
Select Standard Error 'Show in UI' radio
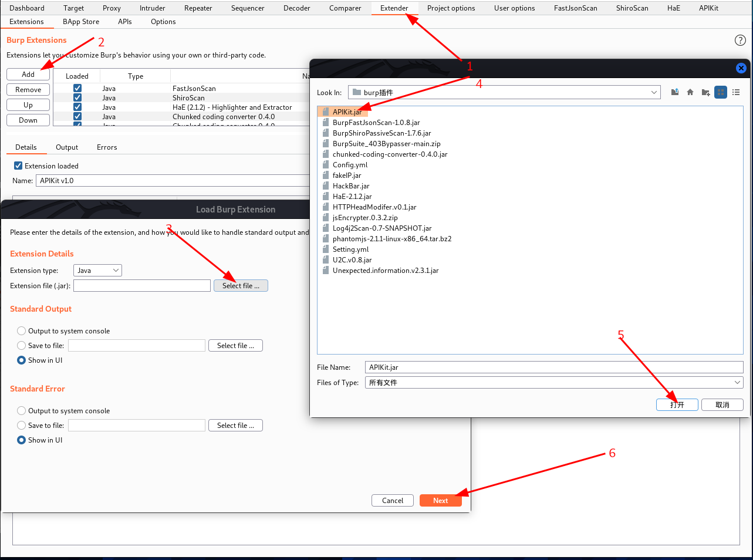tap(22, 440)
